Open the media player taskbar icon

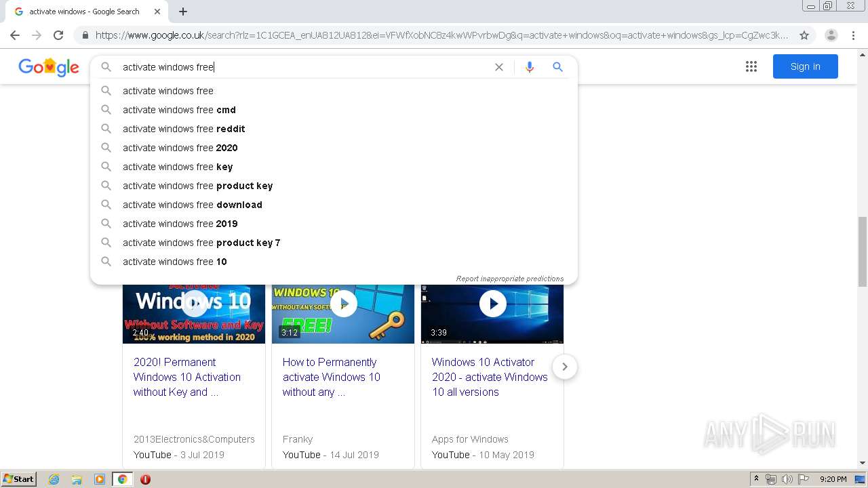click(x=100, y=479)
